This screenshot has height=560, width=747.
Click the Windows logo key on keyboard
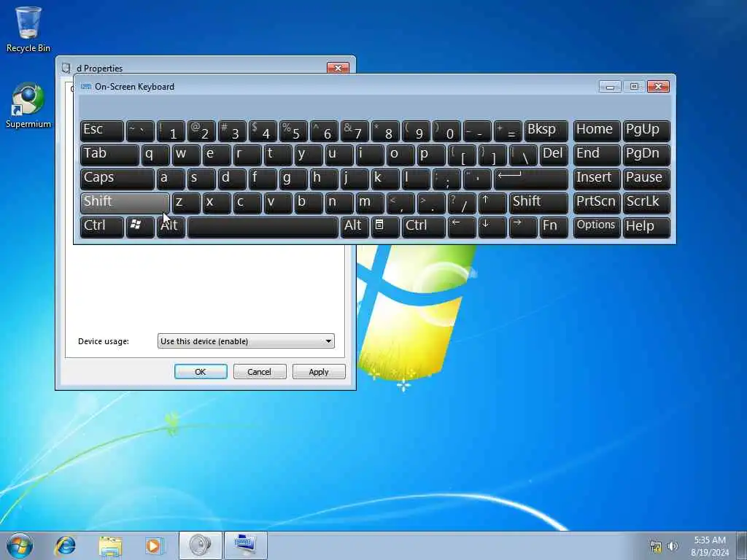coord(140,227)
